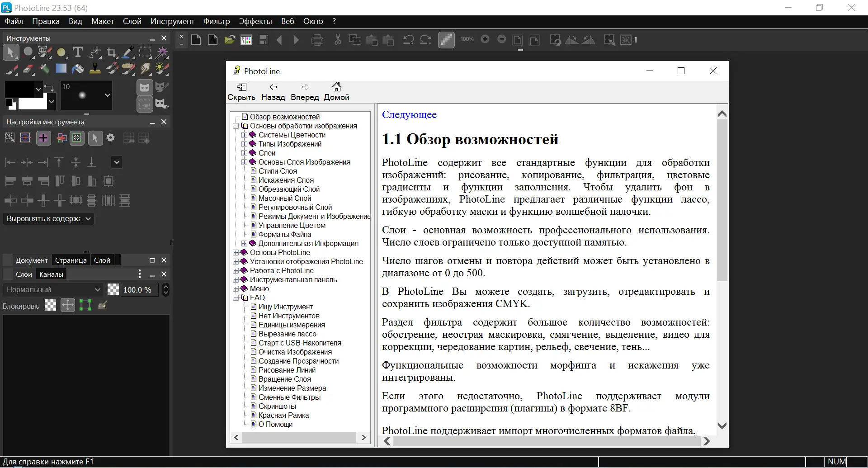The image size is (868, 468).
Task: Click the Print icon in toolbar
Action: tap(317, 40)
